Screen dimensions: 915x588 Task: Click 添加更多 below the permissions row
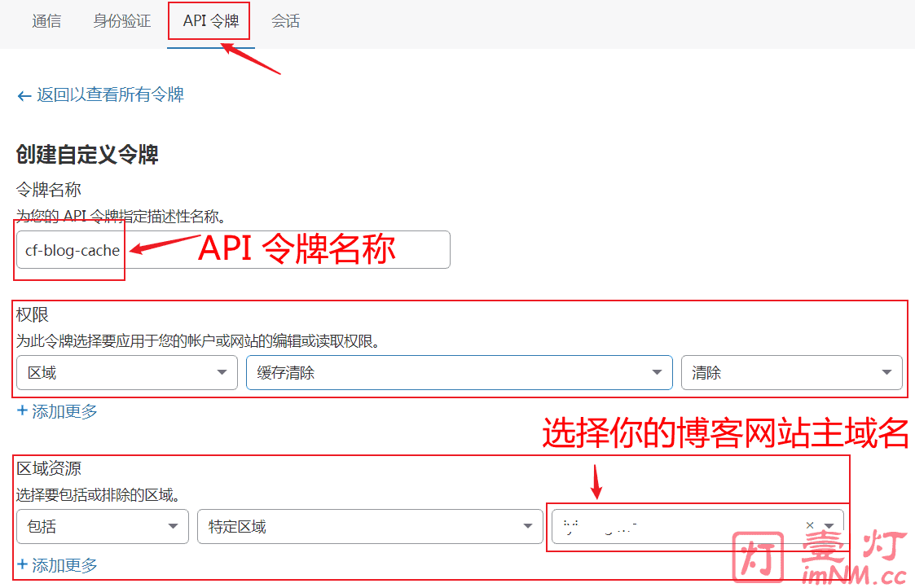pyautogui.click(x=64, y=411)
